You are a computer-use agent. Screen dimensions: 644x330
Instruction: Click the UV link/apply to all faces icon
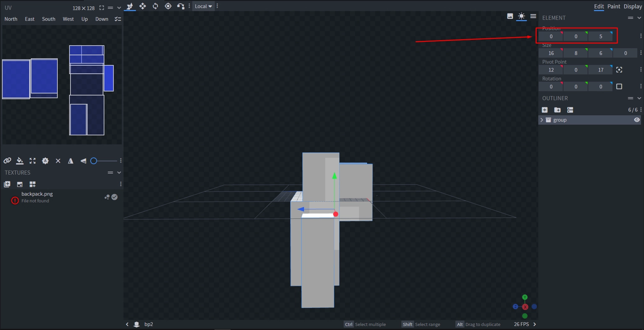(7, 161)
